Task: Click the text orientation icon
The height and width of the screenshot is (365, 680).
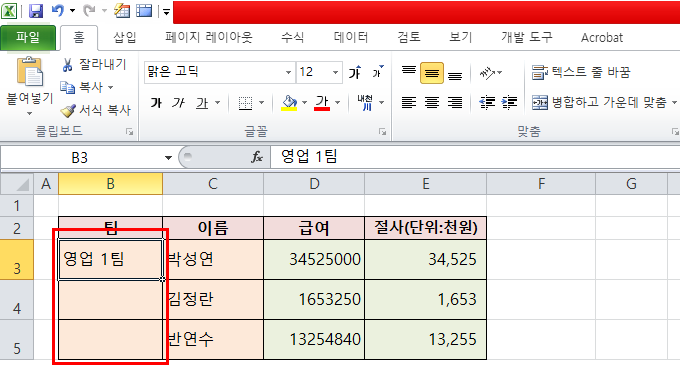Action: click(487, 73)
